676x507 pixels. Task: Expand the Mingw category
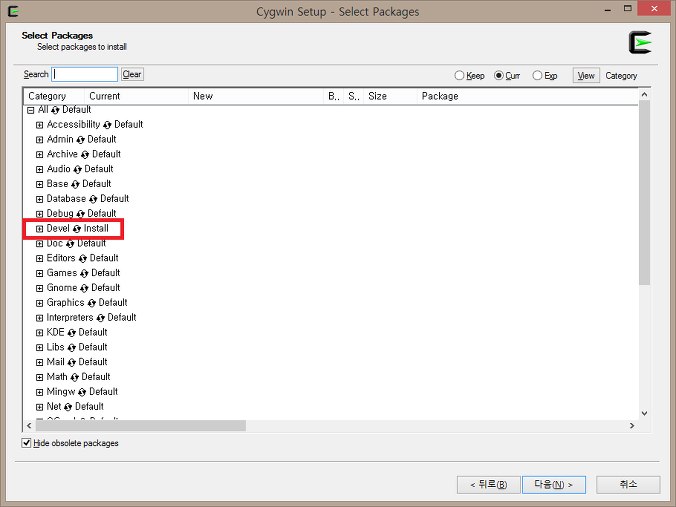(39, 392)
